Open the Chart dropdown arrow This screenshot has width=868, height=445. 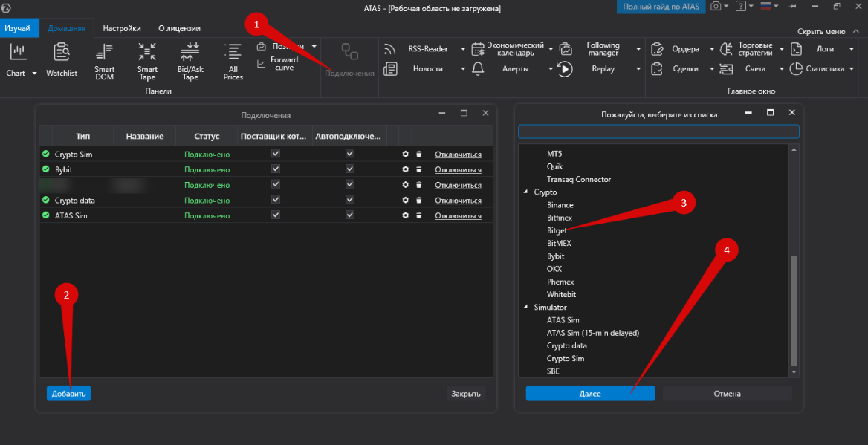(34, 73)
